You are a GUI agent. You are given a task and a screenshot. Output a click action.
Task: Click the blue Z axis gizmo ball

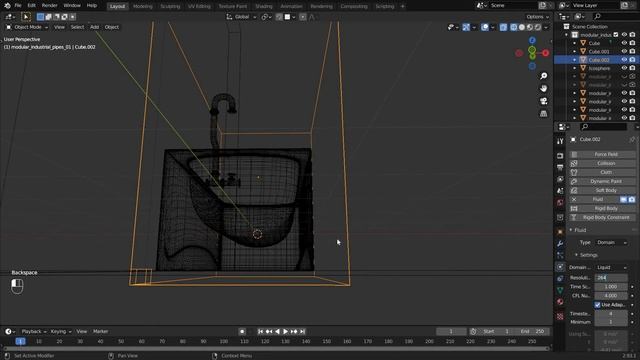point(532,40)
